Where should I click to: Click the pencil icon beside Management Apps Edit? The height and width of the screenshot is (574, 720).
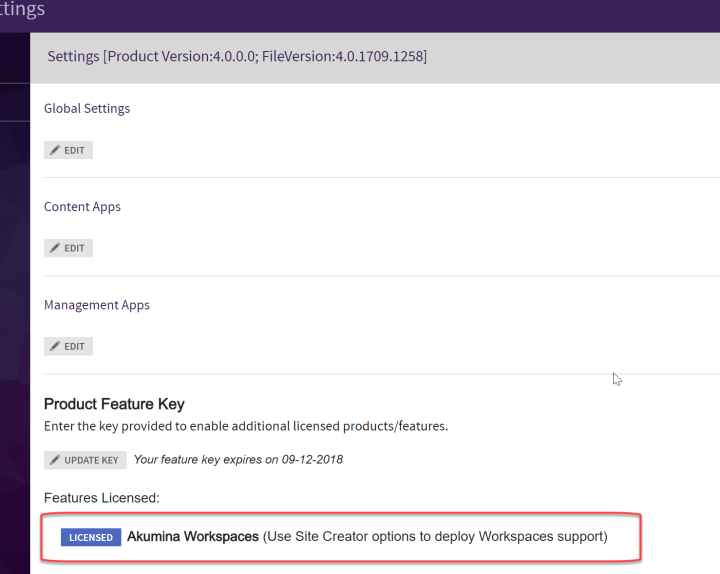(55, 346)
